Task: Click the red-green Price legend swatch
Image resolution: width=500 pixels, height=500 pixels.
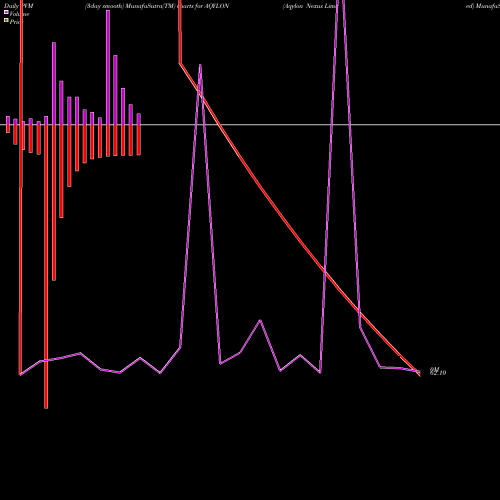Action: (x=6, y=20)
